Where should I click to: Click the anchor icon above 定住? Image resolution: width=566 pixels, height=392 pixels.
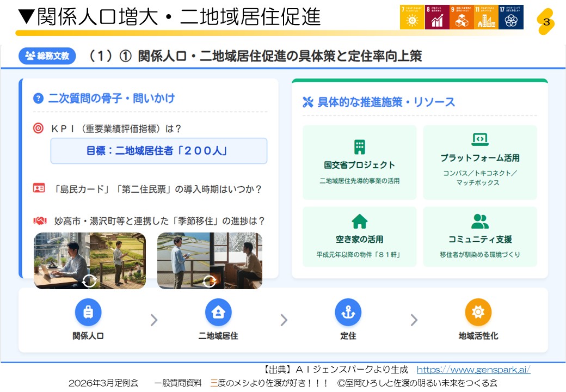tap(348, 312)
